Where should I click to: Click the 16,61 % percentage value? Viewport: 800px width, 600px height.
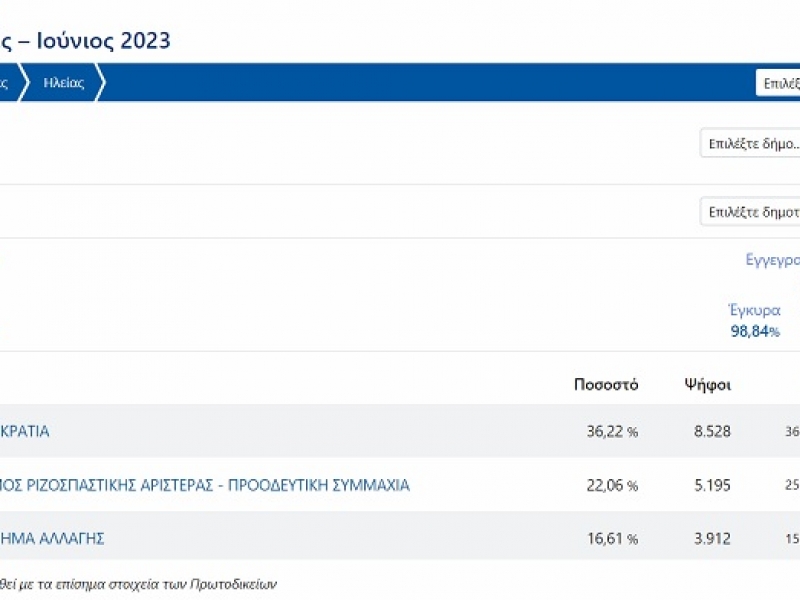[611, 539]
